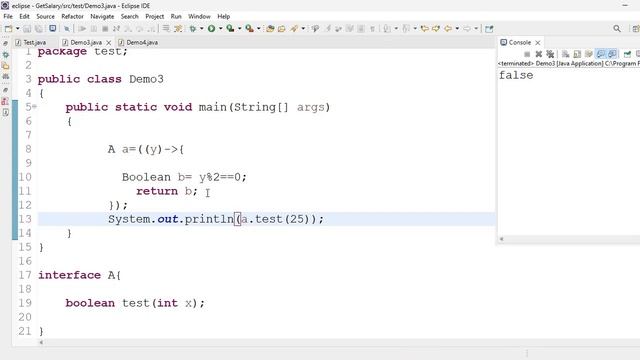The width and height of the screenshot is (640, 360).
Task: Click the External Tools run icon
Action: [249, 29]
